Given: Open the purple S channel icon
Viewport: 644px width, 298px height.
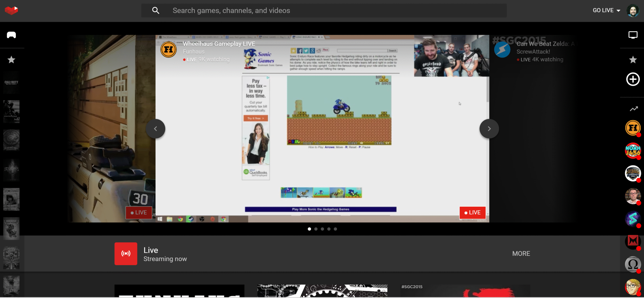Looking at the screenshot, I should (x=633, y=219).
